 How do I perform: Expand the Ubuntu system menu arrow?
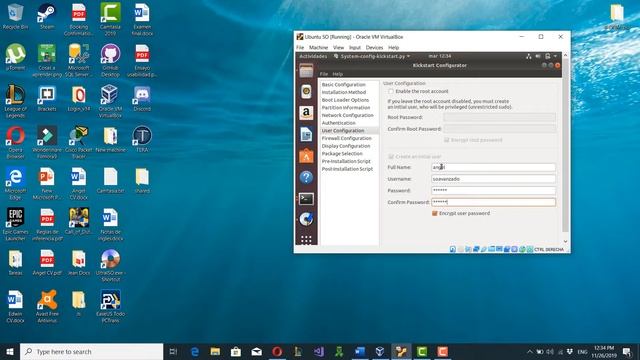tap(556, 56)
